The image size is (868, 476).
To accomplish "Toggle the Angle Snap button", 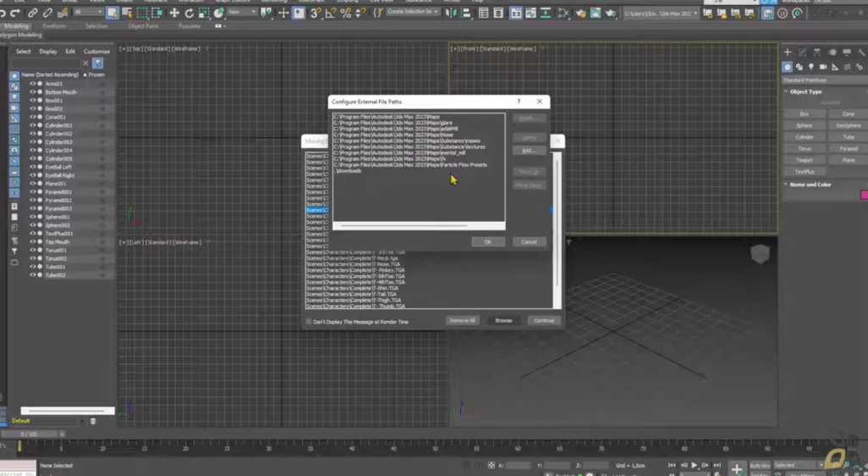I will click(331, 12).
